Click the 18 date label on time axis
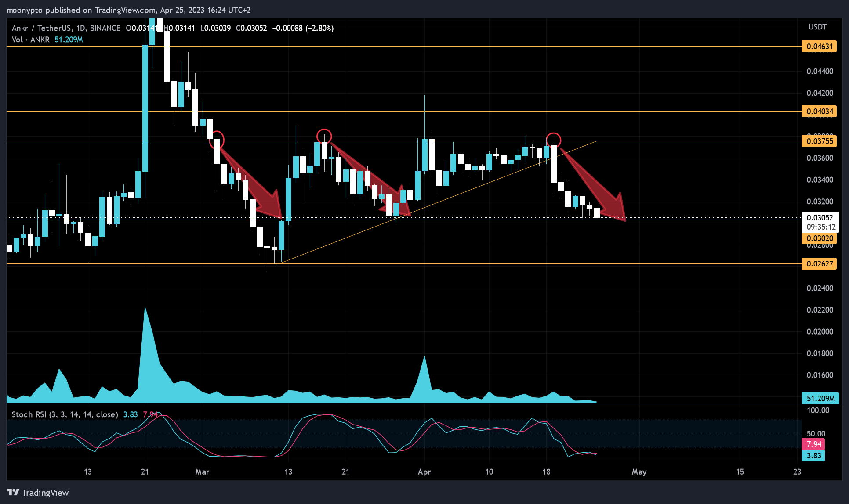This screenshot has width=849, height=504. (x=546, y=472)
